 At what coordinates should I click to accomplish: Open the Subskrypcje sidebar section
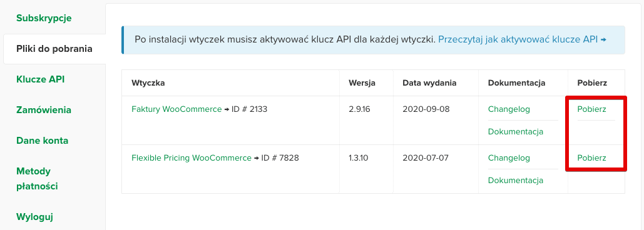coord(44,19)
